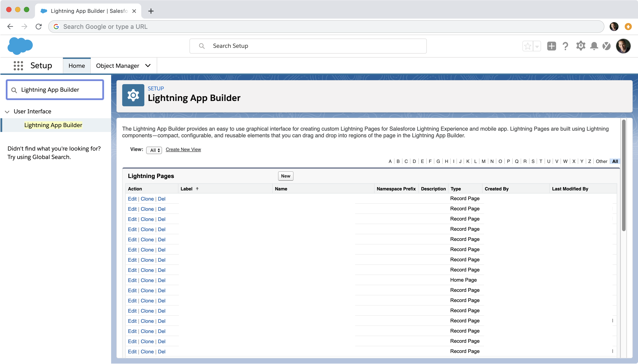Open the help question mark icon
Viewport: 638px width, 364px height.
tap(565, 46)
